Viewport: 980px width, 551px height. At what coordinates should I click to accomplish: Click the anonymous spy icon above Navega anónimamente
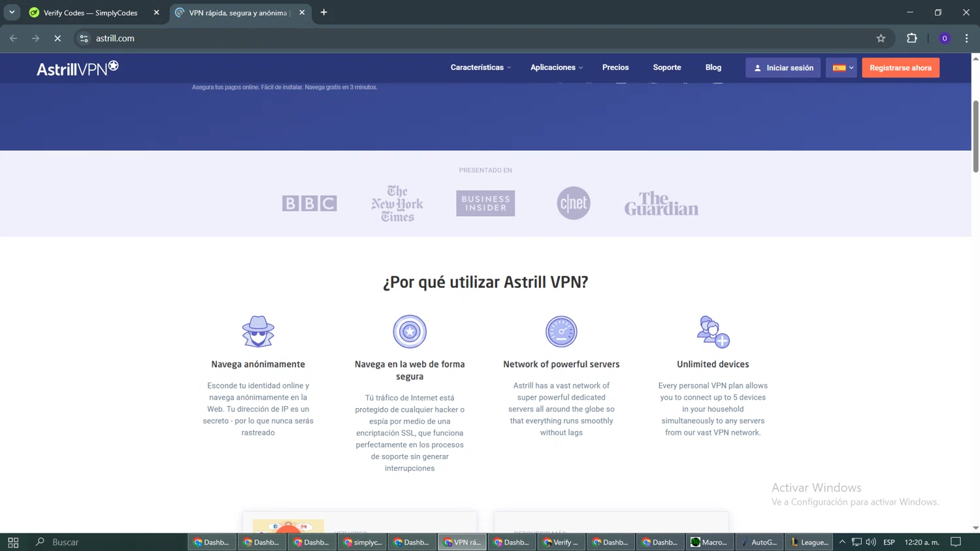258,332
